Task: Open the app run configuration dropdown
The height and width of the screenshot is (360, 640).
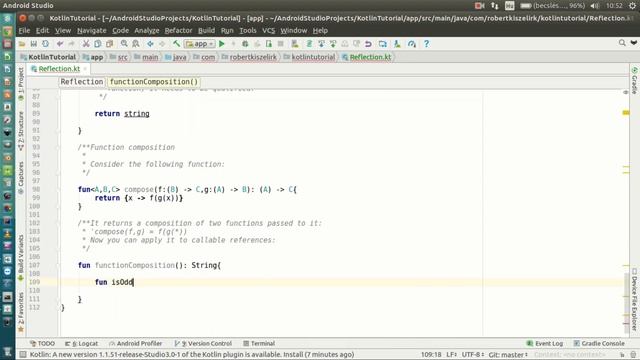Action: (x=200, y=44)
